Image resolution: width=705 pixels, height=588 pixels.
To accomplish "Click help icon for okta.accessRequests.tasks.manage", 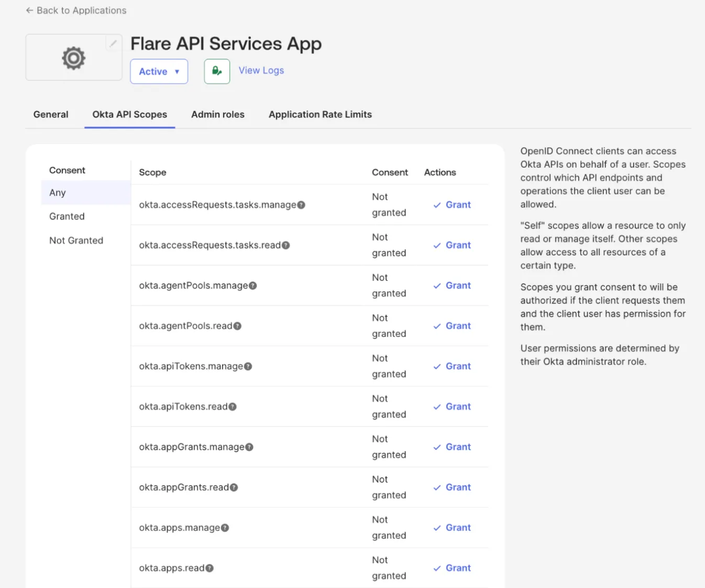I will [301, 205].
